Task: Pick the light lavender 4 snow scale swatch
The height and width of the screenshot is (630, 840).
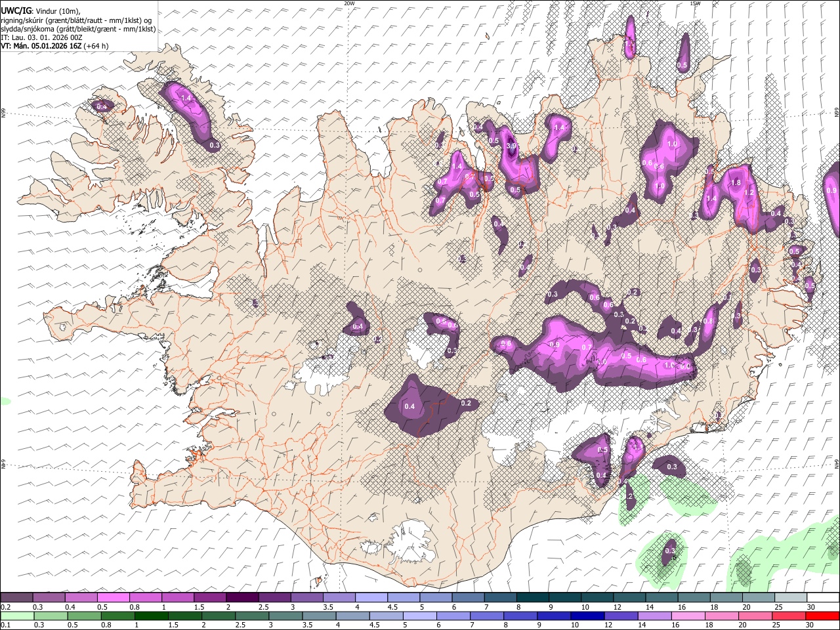Action: click(370, 598)
